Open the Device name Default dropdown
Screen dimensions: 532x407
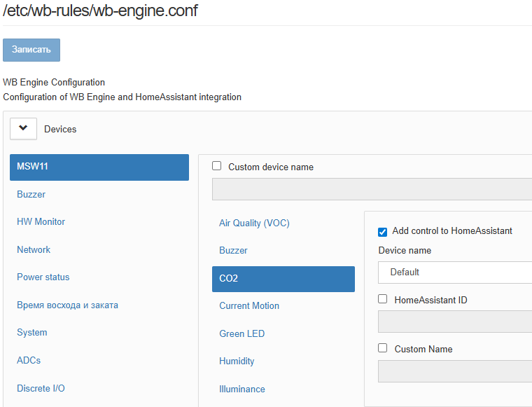(455, 272)
